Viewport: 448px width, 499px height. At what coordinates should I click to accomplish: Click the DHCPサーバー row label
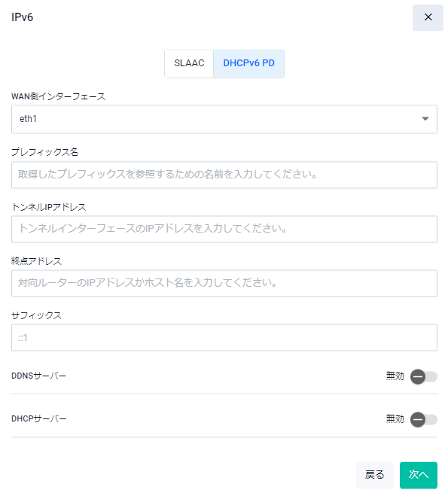pyautogui.click(x=39, y=418)
